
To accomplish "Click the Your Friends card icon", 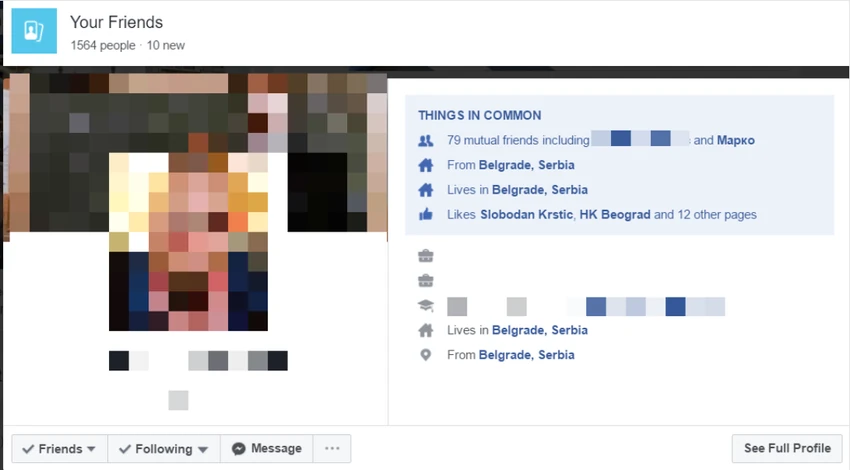I will tap(34, 31).
